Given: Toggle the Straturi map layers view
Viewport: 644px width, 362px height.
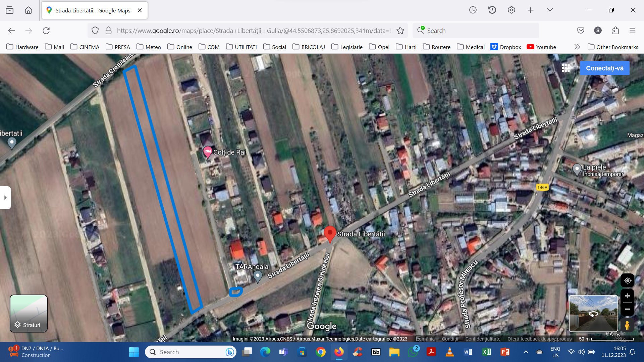Looking at the screenshot, I should click(x=29, y=313).
